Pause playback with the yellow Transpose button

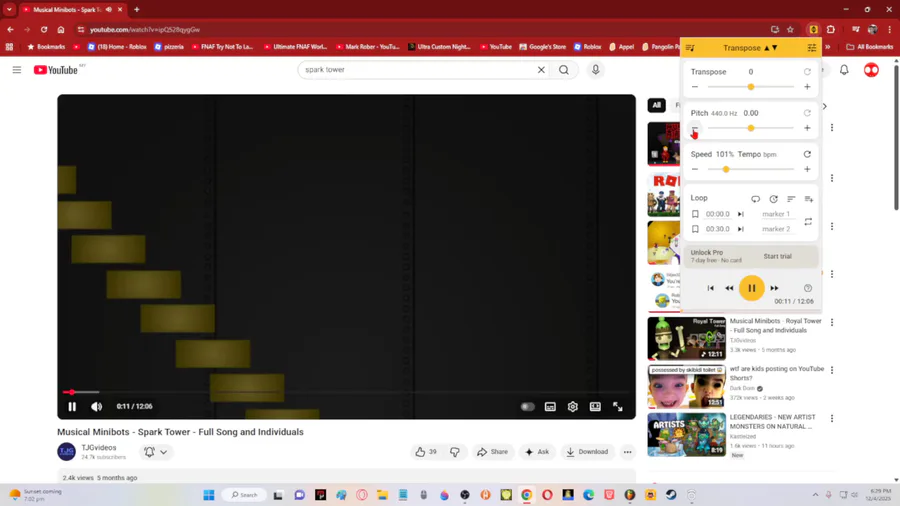point(751,288)
